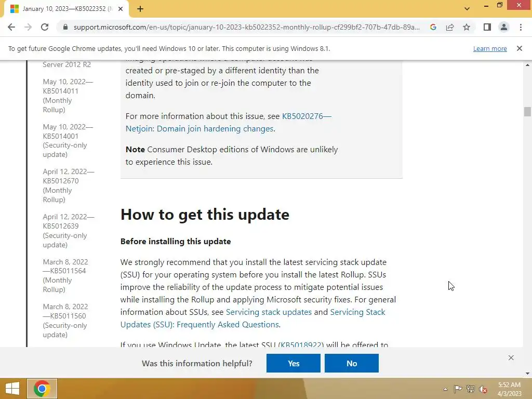
Task: Click the forward navigation arrow
Action: (x=28, y=27)
